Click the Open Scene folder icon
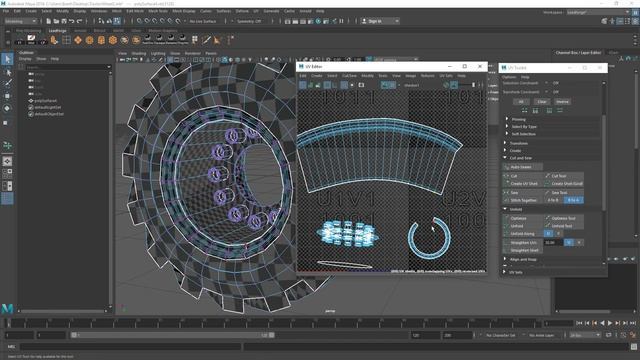 point(56,21)
